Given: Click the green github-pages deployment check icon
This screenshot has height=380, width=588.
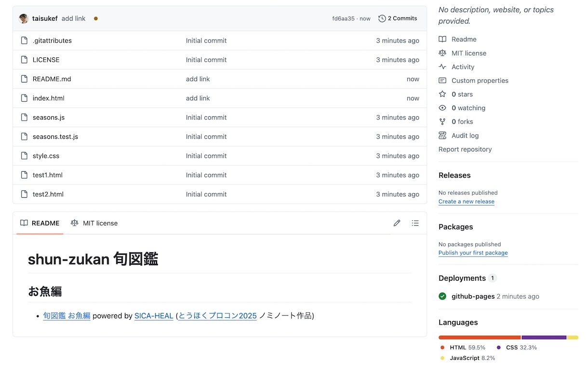Looking at the screenshot, I should (x=442, y=296).
